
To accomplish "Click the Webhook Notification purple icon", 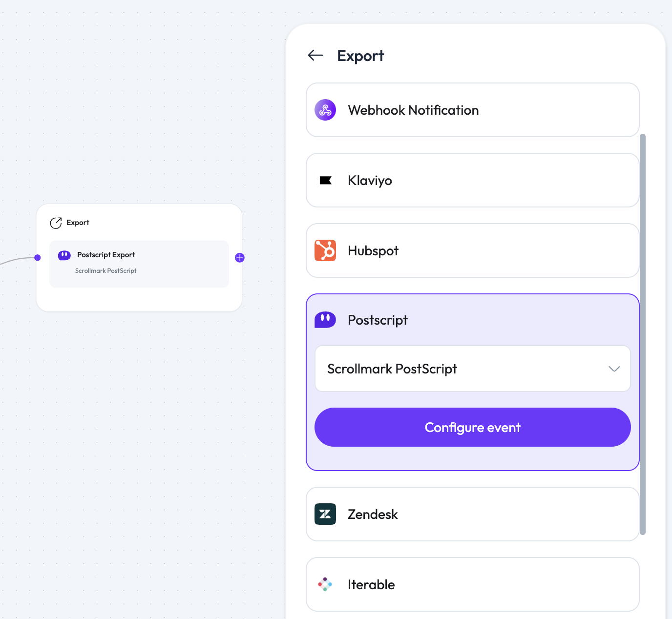I will point(325,110).
